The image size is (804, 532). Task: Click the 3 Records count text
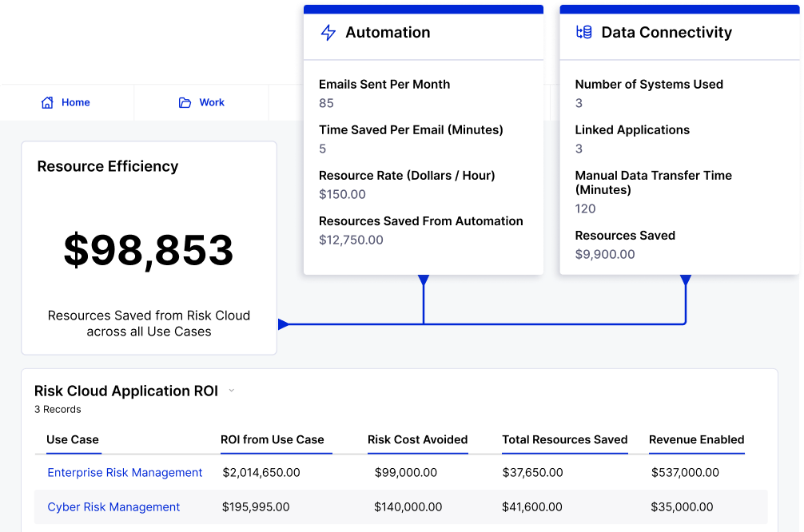(58, 410)
